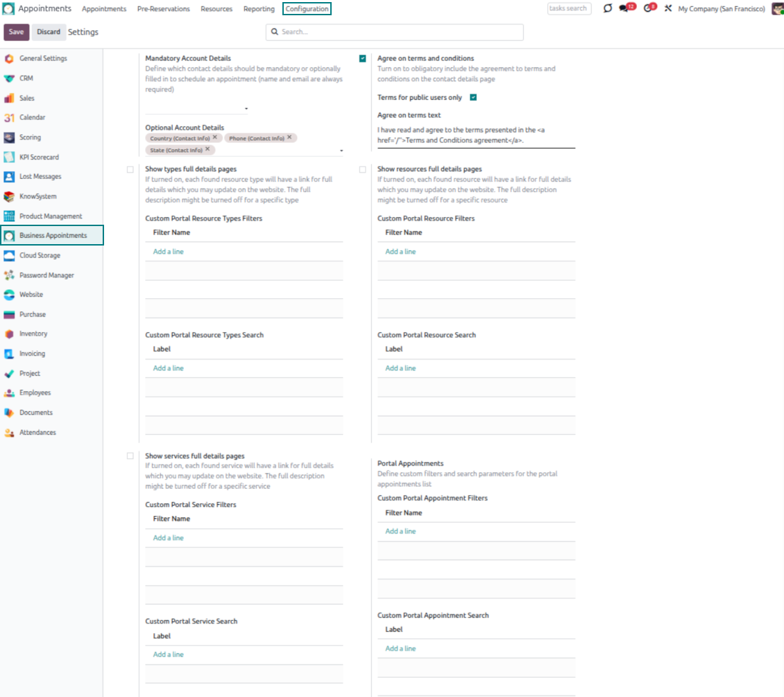Click the user avatar in top bar
The width and height of the screenshot is (784, 697).
[777, 8]
